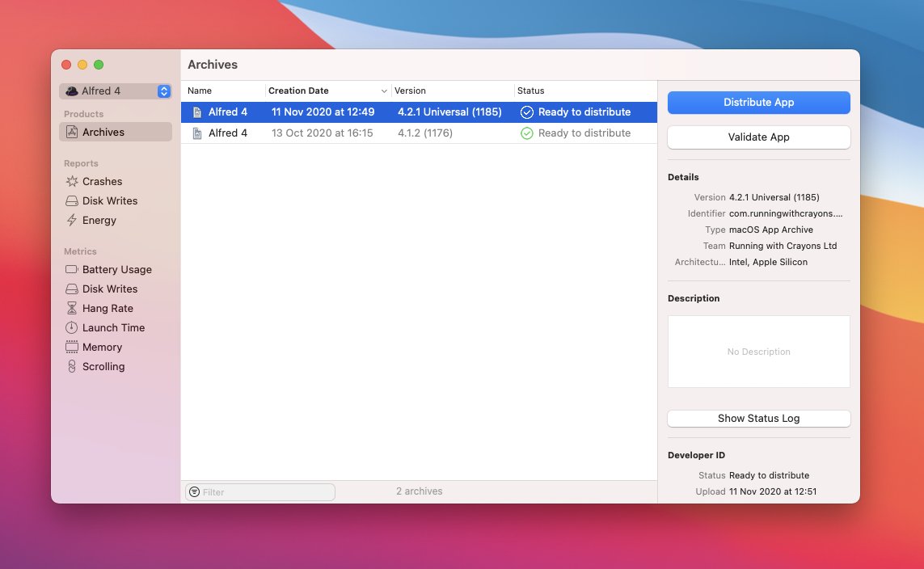
Task: Click the green checkmark of the 4.1.2 archive
Action: pyautogui.click(x=527, y=133)
